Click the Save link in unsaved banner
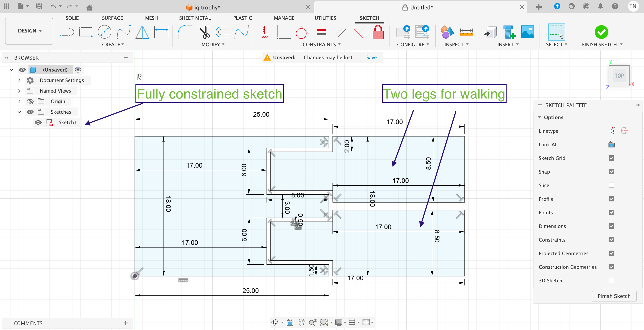Screen dimensions: 644x330 coord(371,57)
